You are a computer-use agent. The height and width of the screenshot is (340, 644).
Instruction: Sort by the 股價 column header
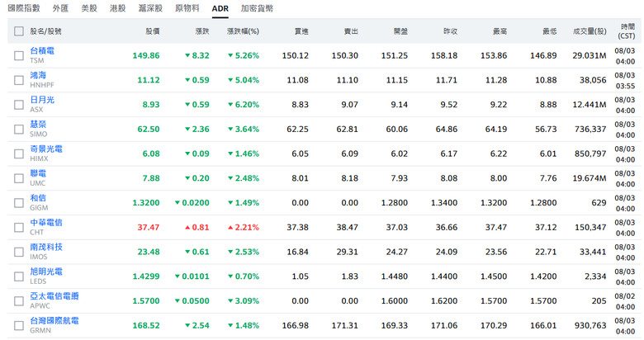click(x=153, y=31)
